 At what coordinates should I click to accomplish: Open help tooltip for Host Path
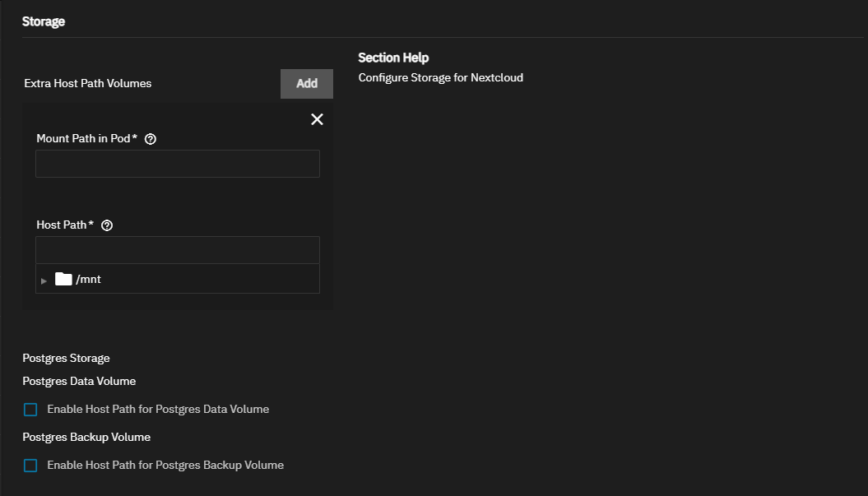pos(106,225)
